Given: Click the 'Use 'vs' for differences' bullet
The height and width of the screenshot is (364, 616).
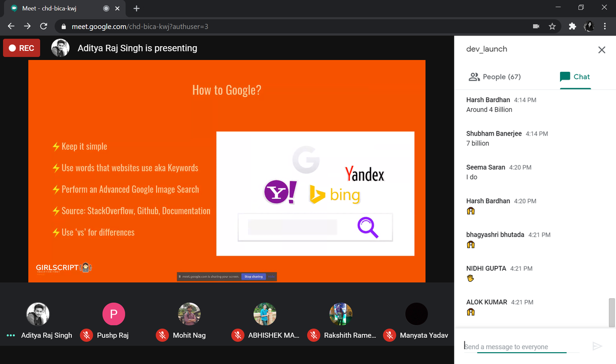Looking at the screenshot, I should pos(93,233).
